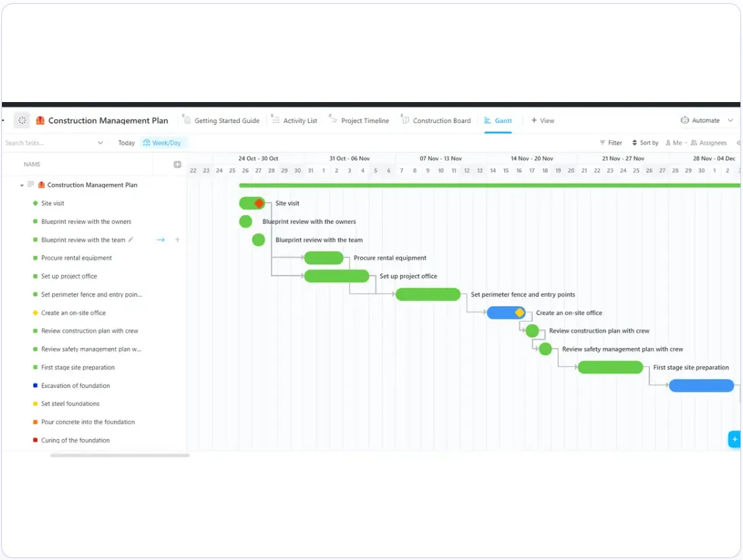The image size is (743, 560).
Task: Click the Procure rental equipment Gantt bar
Action: (323, 258)
